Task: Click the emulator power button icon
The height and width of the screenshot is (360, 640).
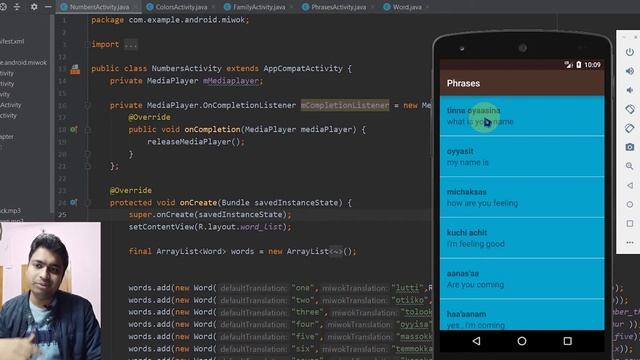Action: (630, 52)
